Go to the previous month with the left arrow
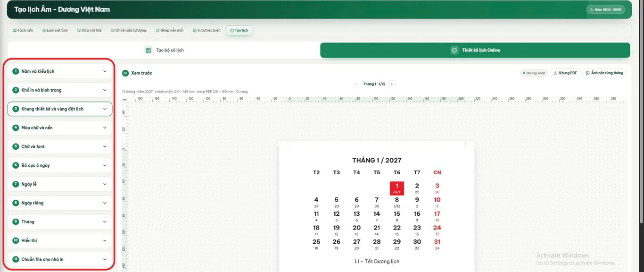Image resolution: width=644 pixels, height=272 pixels. (357, 84)
